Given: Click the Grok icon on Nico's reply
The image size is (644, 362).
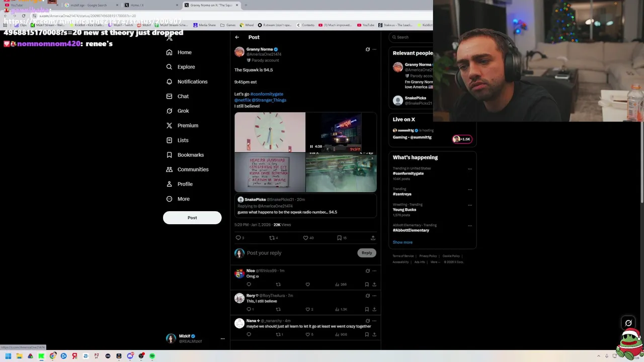Looking at the screenshot, I should point(367,270).
